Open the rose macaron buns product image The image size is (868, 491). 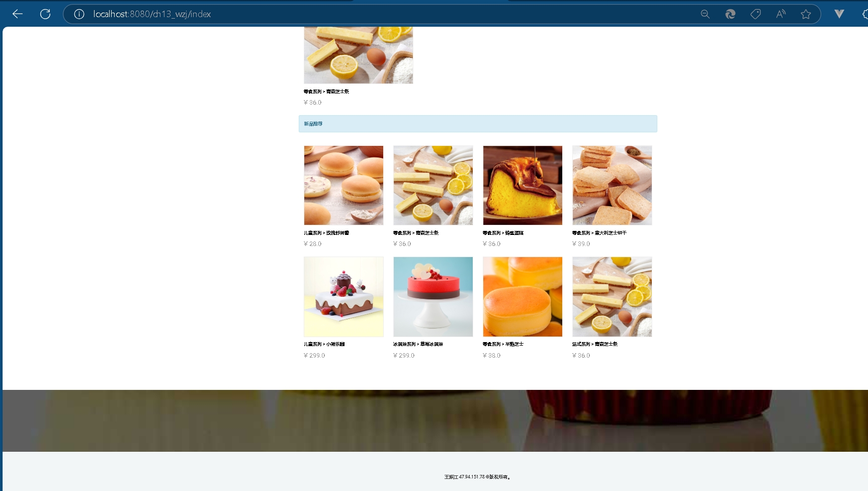[343, 185]
